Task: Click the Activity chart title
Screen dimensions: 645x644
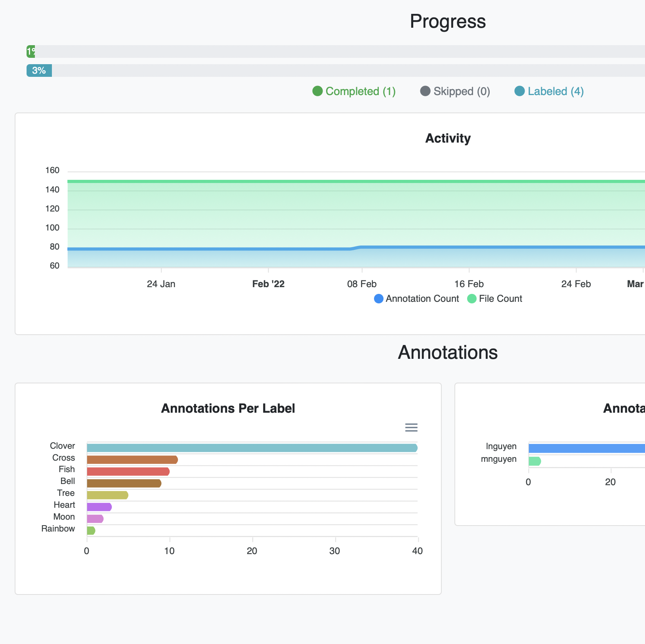Action: 448,138
